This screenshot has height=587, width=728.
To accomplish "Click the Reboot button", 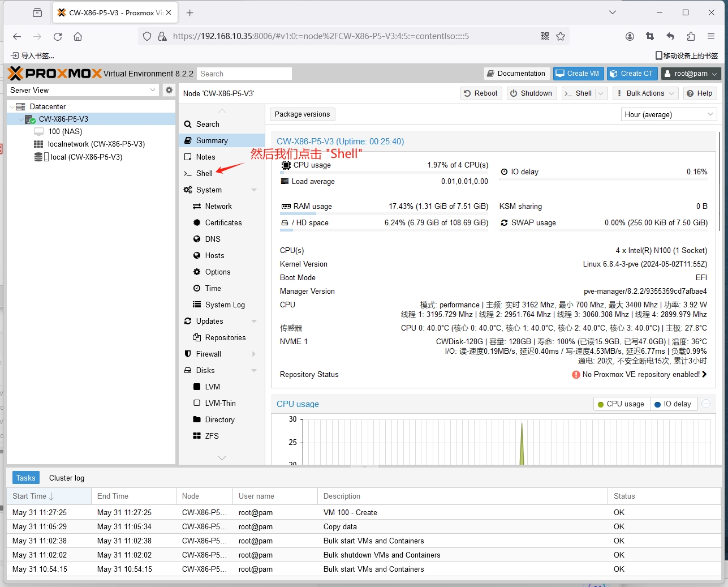I will pyautogui.click(x=481, y=93).
